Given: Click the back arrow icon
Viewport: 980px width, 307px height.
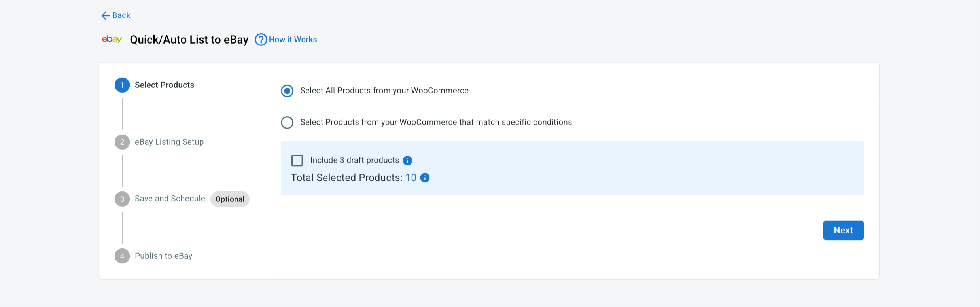Looking at the screenshot, I should 105,16.
